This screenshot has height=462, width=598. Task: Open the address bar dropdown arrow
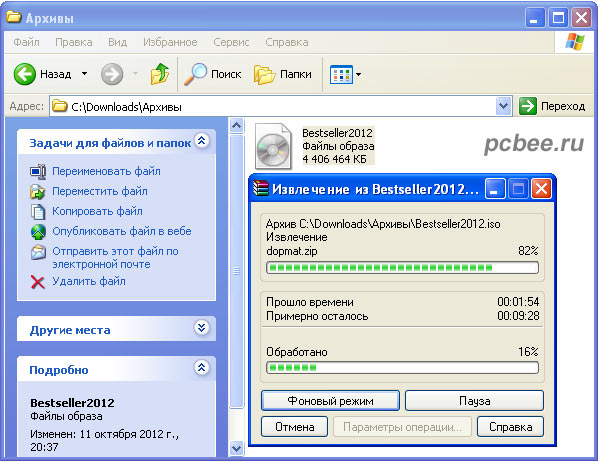(x=503, y=106)
